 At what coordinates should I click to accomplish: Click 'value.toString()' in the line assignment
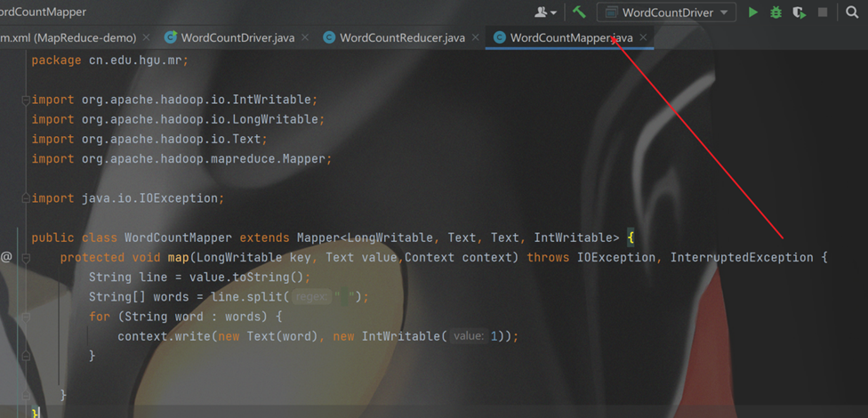click(247, 277)
